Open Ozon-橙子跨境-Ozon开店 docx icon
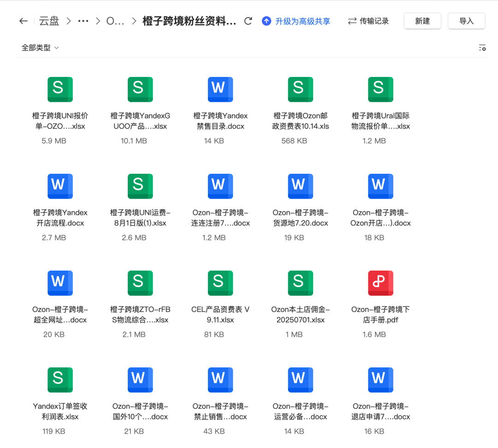498x448 pixels. pos(380,186)
